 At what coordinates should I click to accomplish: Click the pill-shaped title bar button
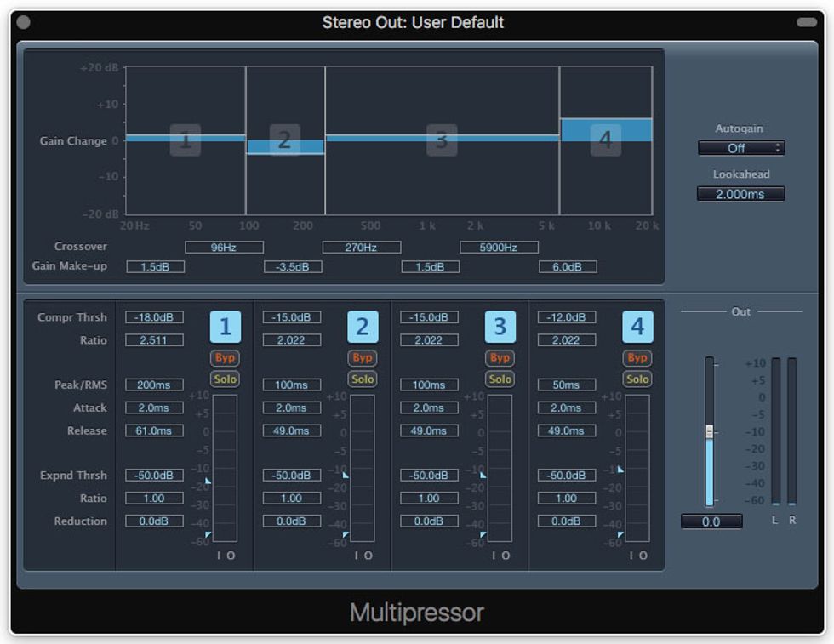point(807,22)
